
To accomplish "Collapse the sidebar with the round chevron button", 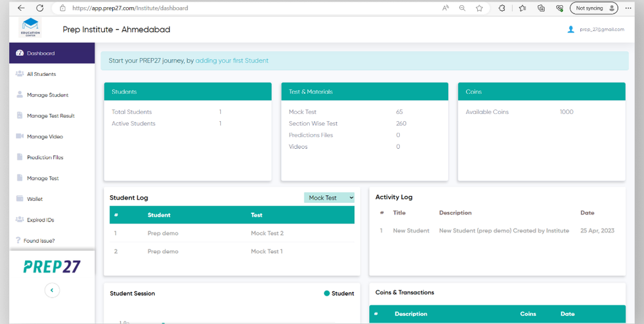I will [x=52, y=291].
